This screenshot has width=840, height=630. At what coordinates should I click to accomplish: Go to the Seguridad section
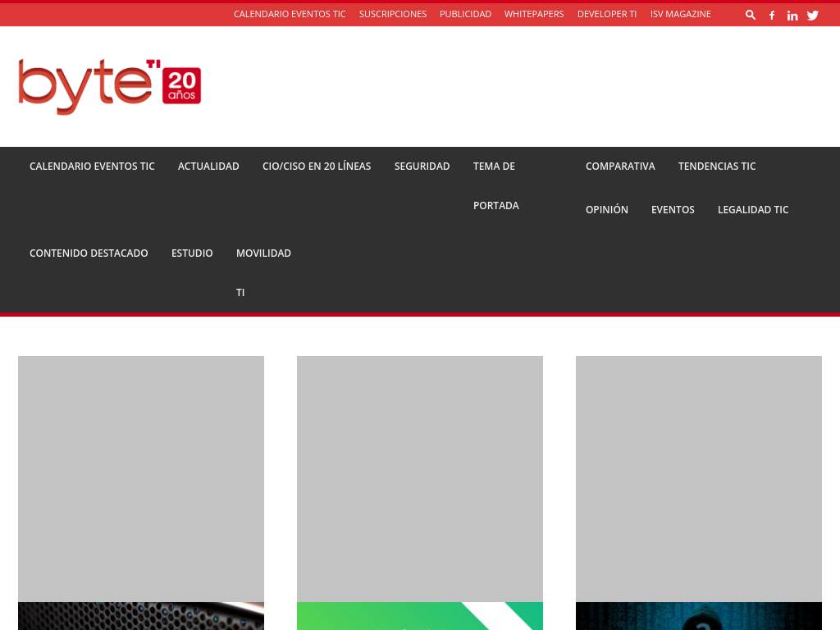coord(422,167)
